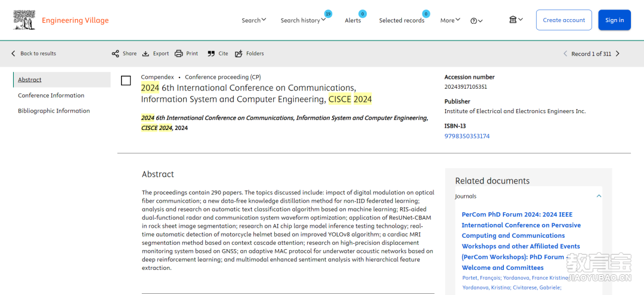Open the help question mark menu
Viewport: 644px width, 295px height.
pyautogui.click(x=476, y=20)
